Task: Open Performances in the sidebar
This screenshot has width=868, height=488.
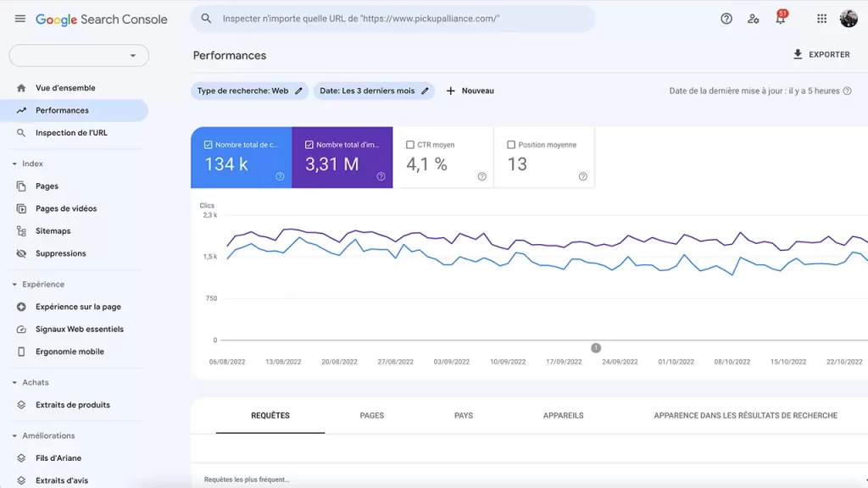Action: [75, 111]
